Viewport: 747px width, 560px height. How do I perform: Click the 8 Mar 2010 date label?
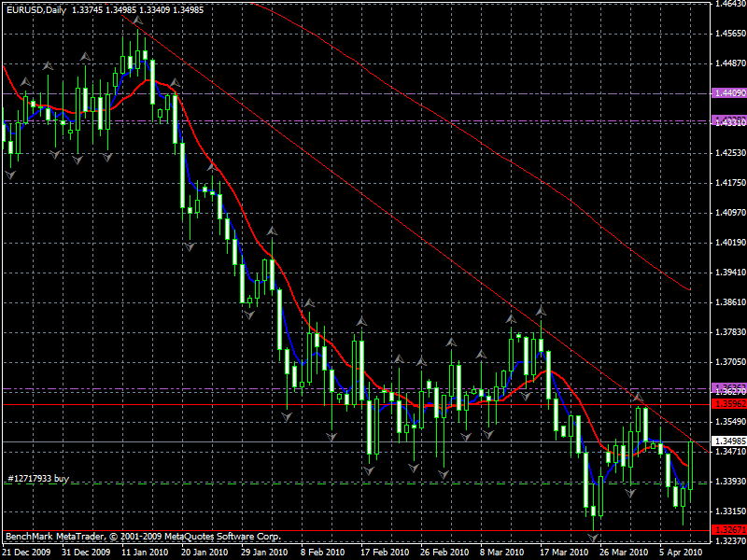click(501, 553)
